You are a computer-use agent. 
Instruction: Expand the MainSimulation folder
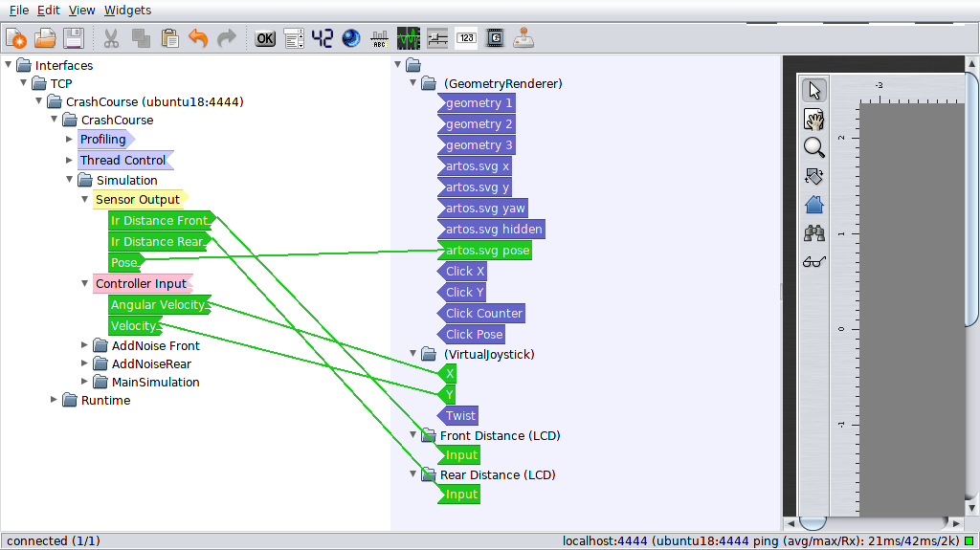pos(85,381)
